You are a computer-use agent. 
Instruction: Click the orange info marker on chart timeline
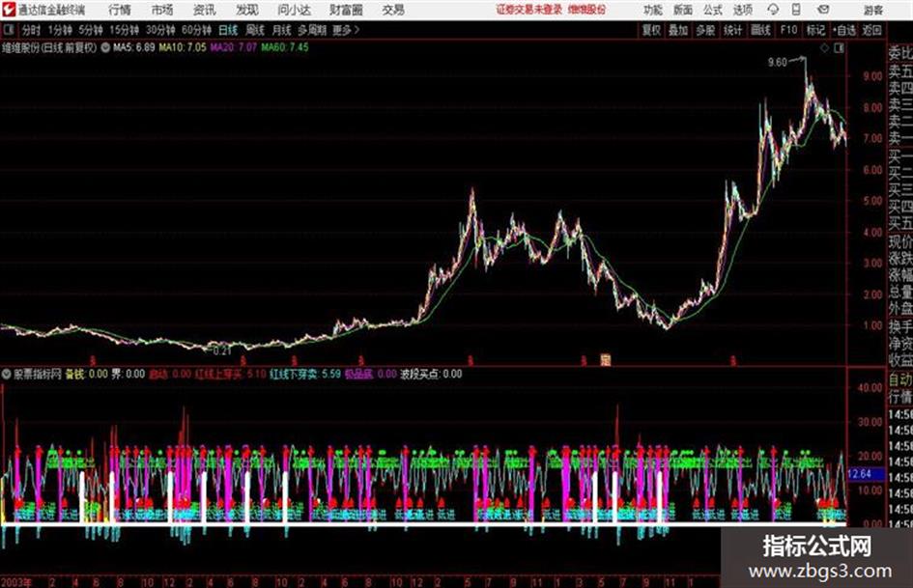(606, 360)
